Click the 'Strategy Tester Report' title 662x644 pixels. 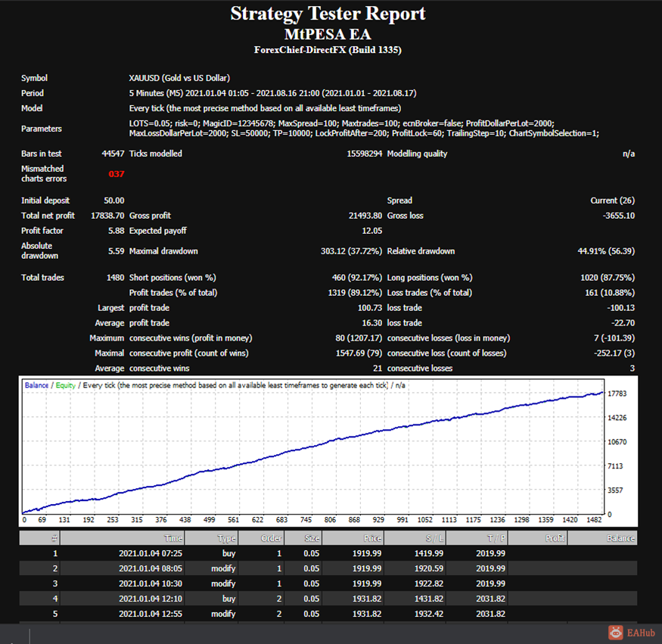[328, 14]
